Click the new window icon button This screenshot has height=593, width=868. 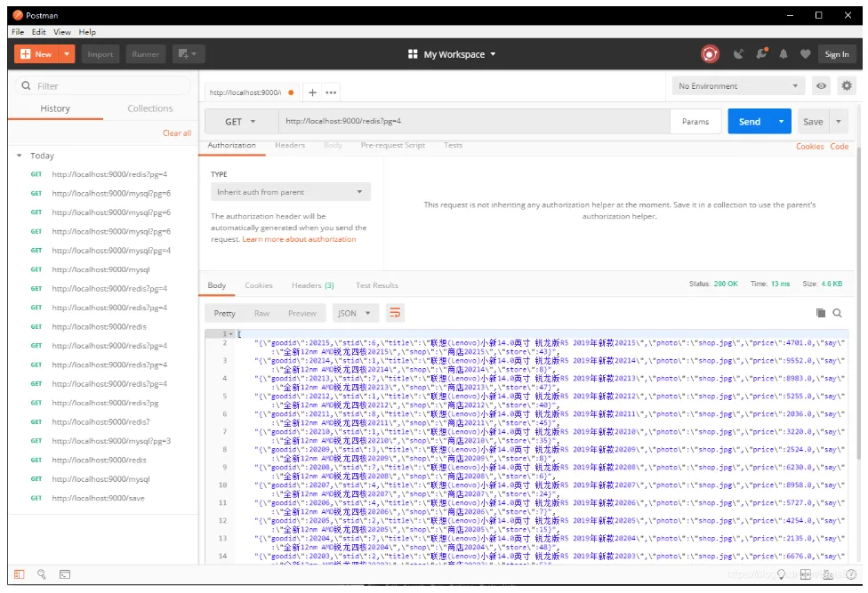click(x=188, y=54)
